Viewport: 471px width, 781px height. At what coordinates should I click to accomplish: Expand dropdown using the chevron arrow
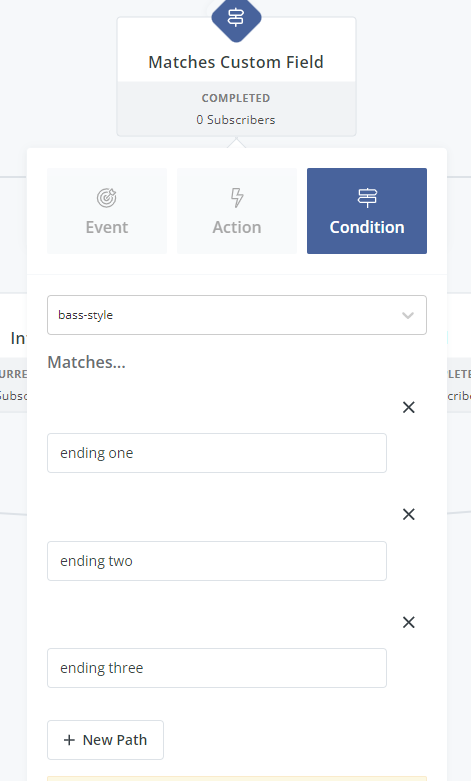(408, 315)
